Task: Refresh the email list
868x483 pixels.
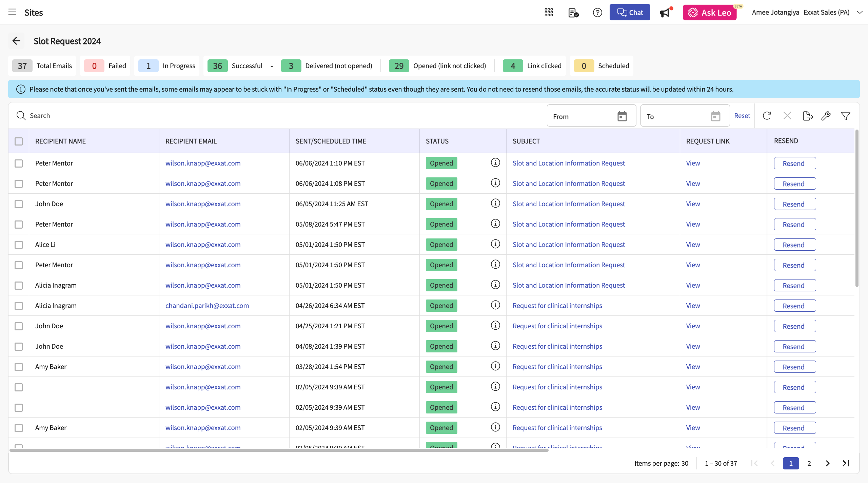Action: (x=767, y=116)
